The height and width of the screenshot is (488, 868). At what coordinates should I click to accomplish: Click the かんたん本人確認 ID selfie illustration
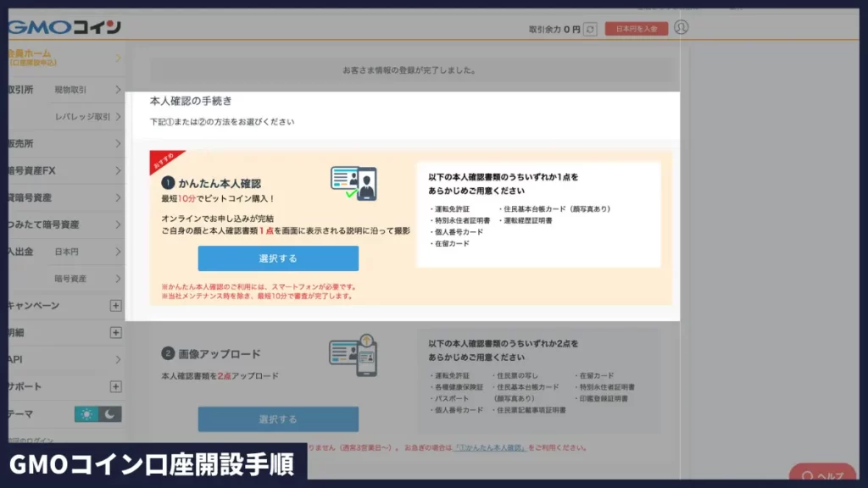click(354, 183)
